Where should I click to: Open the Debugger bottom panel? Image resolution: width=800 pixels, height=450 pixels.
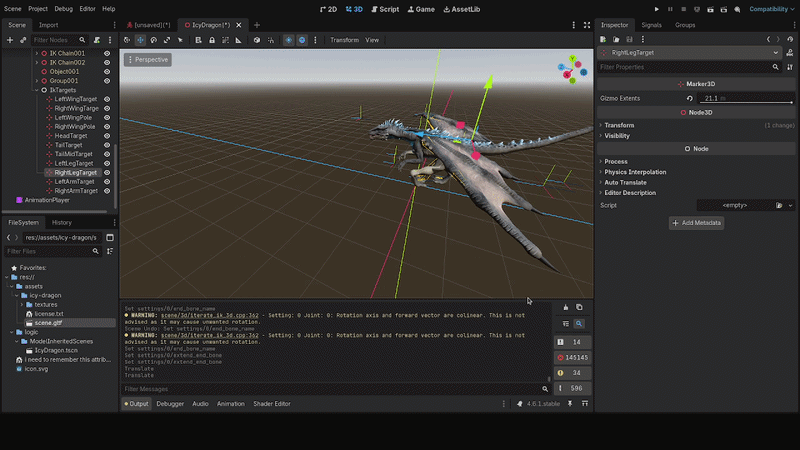tap(170, 404)
